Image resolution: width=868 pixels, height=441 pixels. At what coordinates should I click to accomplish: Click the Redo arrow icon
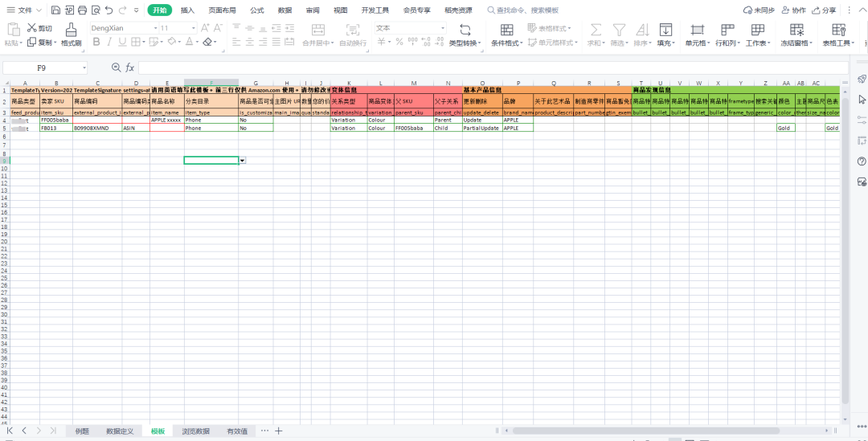122,10
